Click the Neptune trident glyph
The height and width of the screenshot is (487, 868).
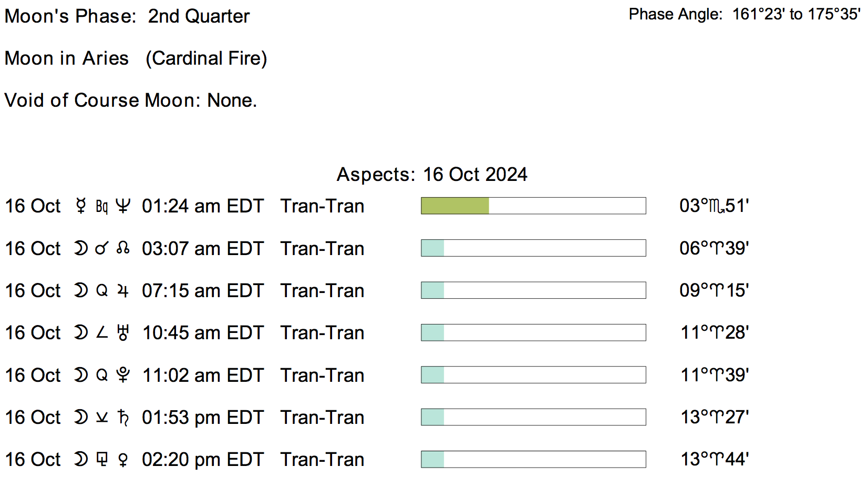[123, 206]
